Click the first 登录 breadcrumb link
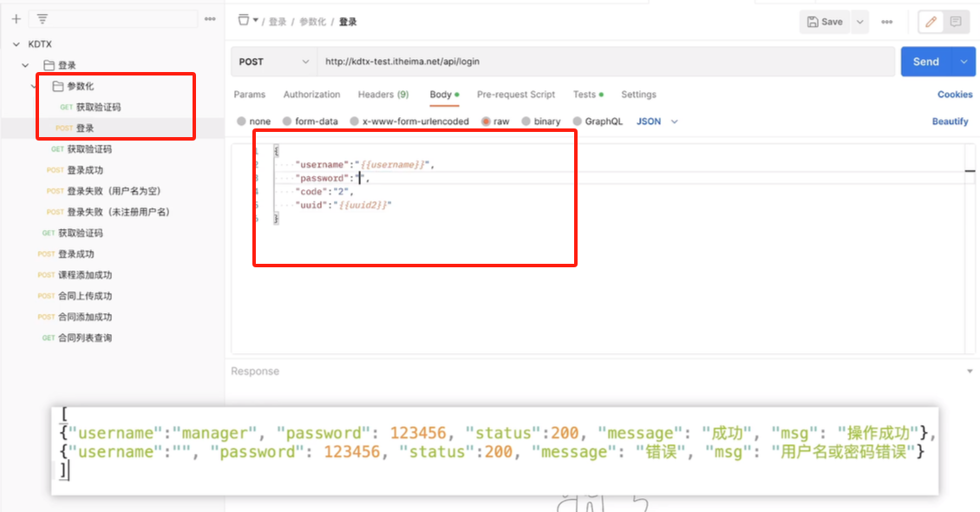This screenshot has width=980, height=512. click(x=278, y=22)
